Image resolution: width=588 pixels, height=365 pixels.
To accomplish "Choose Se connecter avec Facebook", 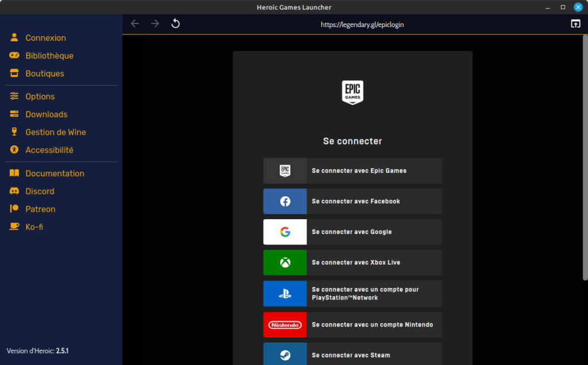I will coord(353,201).
